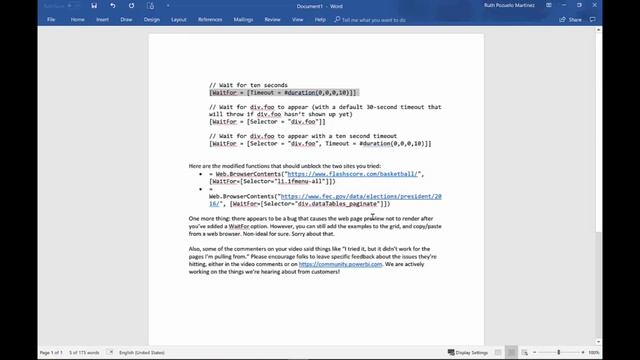Switch to the Review tab
This screenshot has height=360, width=640.
272,20
